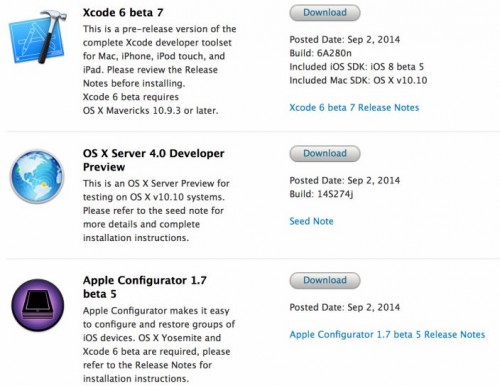This screenshot has height=386, width=500.
Task: Click the Apple Configurator 1.7 beta 5 heading
Action: pos(145,287)
